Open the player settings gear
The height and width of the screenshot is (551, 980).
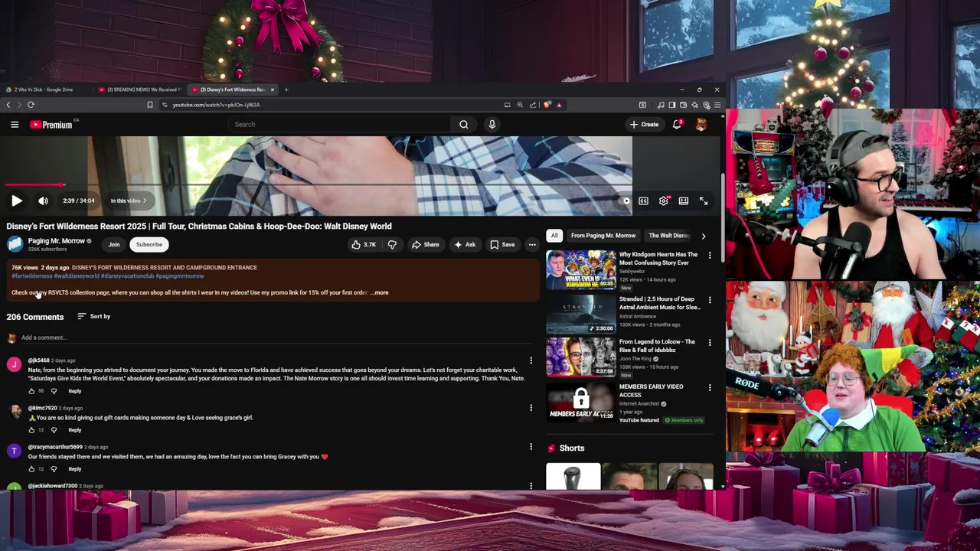pyautogui.click(x=663, y=201)
